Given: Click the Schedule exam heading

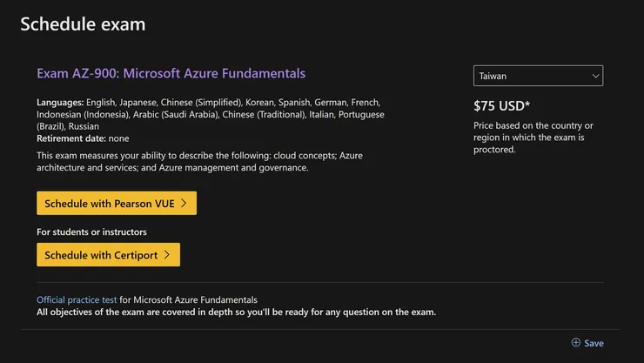Looking at the screenshot, I should point(83,24).
